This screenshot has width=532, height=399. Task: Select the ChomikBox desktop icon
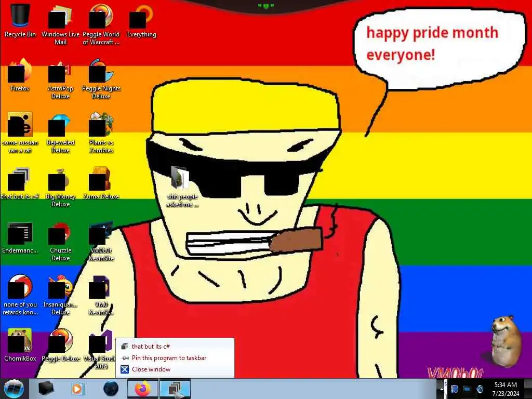point(20,345)
